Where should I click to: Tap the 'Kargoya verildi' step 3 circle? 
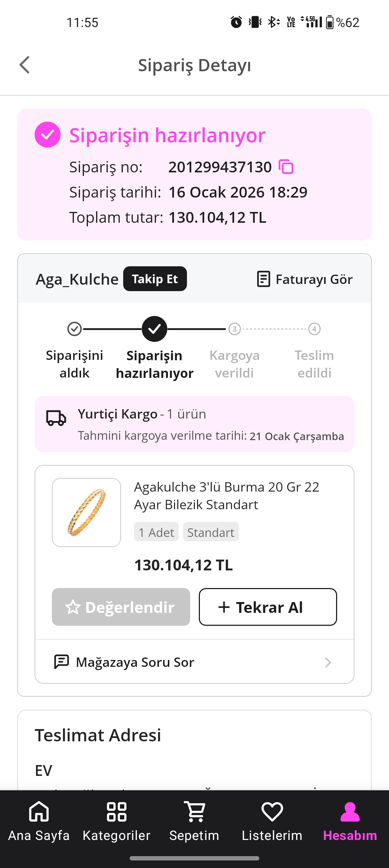pyautogui.click(x=234, y=329)
